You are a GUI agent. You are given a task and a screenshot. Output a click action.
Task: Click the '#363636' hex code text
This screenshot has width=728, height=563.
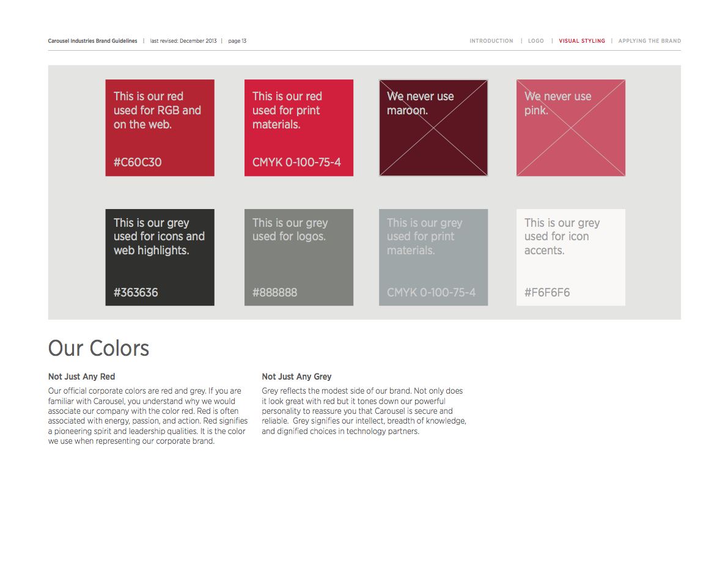136,292
